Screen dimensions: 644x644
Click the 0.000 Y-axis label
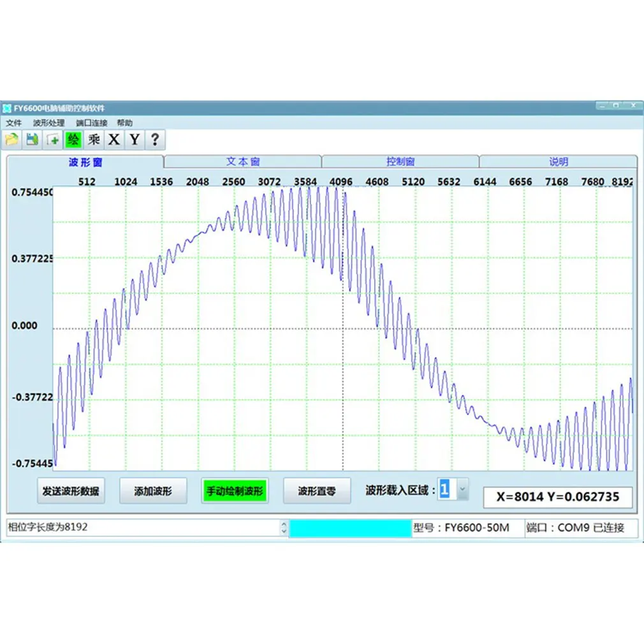pos(24,326)
